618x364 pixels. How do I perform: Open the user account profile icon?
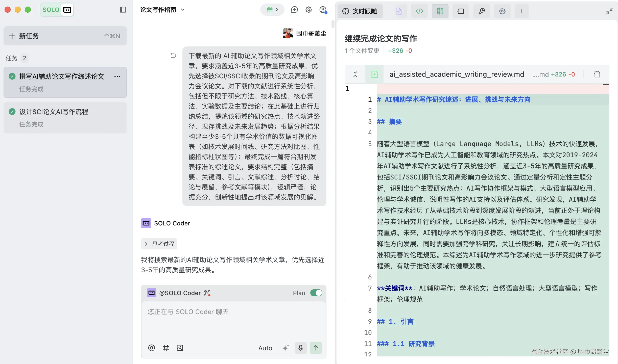[x=323, y=10]
